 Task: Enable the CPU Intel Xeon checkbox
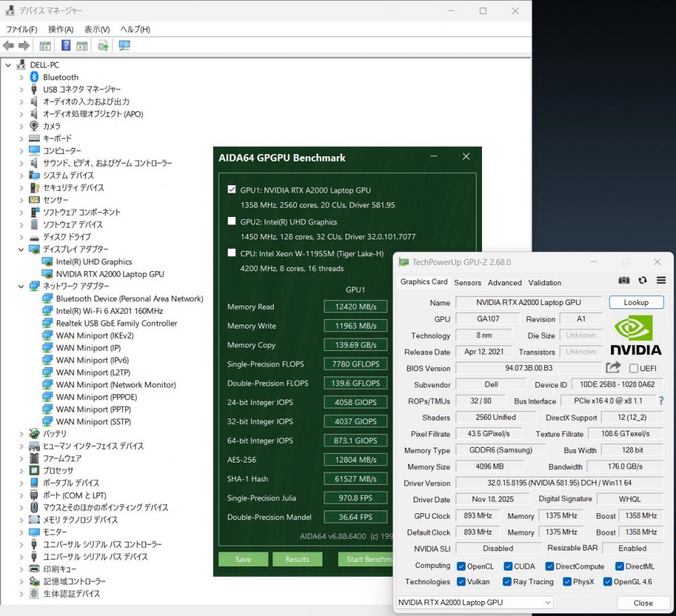[x=232, y=253]
